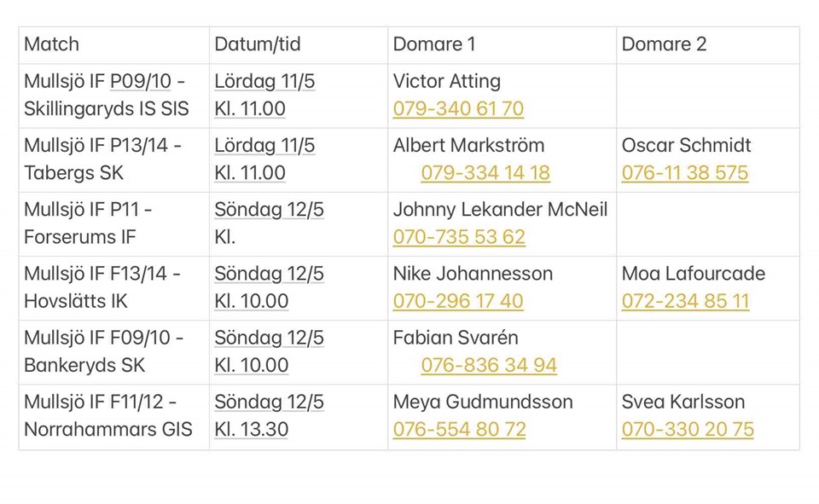This screenshot has width=819, height=504.
Task: Tap Svea Karlsson's number 070-330 20 75
Action: point(688,429)
